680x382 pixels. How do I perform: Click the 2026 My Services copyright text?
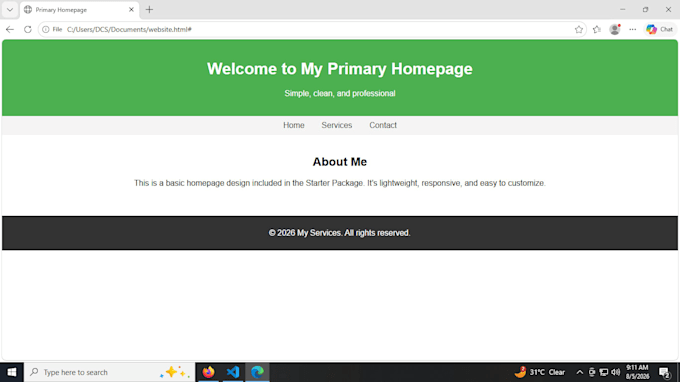click(340, 233)
